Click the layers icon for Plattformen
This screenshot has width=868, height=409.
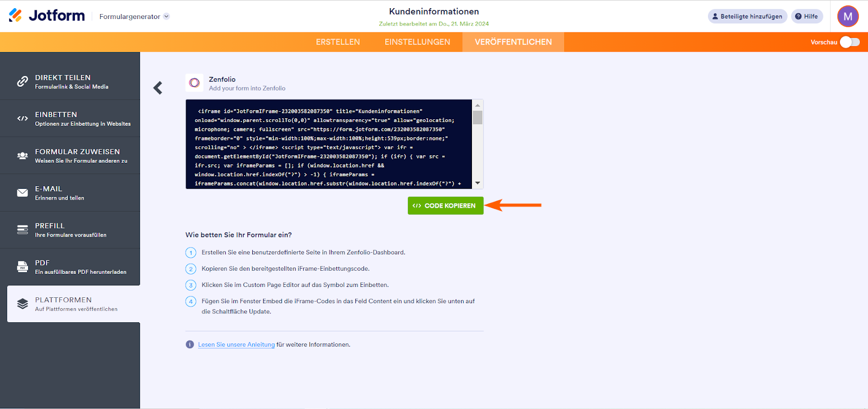(22, 304)
